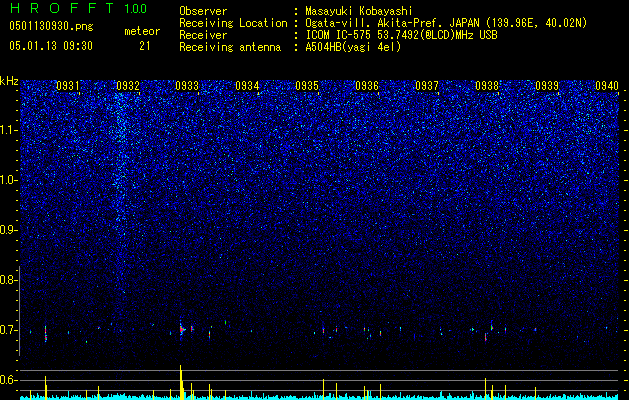Click the 0.7 kHz frequency axis label
This screenshot has width=629, height=400.
[8, 330]
